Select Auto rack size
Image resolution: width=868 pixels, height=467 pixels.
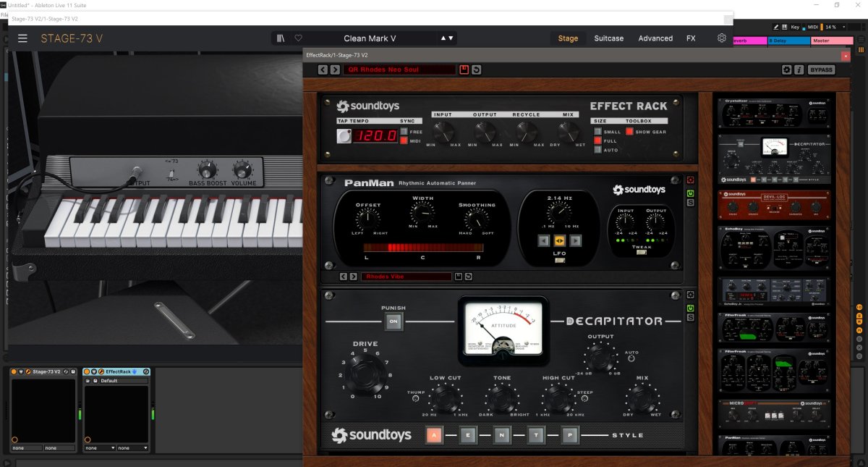[x=597, y=150]
